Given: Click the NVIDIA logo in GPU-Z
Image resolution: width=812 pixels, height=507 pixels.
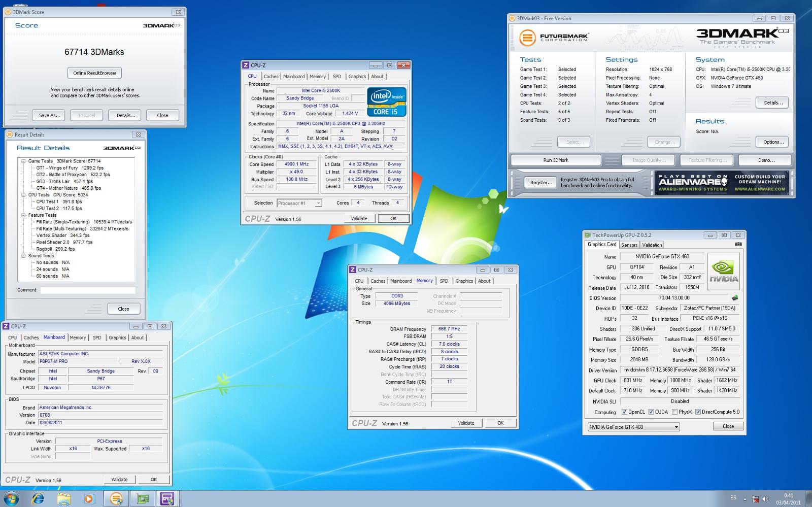Looking at the screenshot, I should [x=724, y=271].
